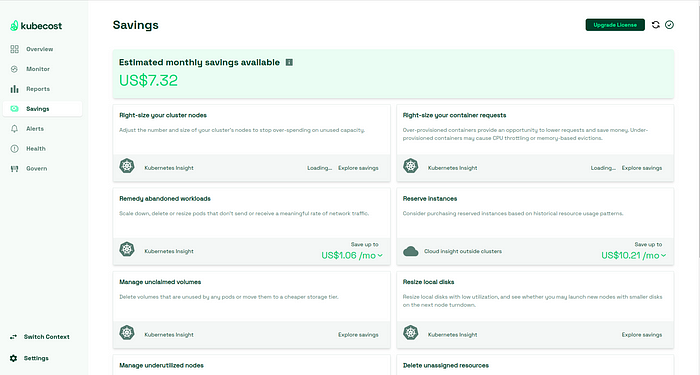
Task: Open the Manage unclaimed volumes title
Action: [160, 282]
